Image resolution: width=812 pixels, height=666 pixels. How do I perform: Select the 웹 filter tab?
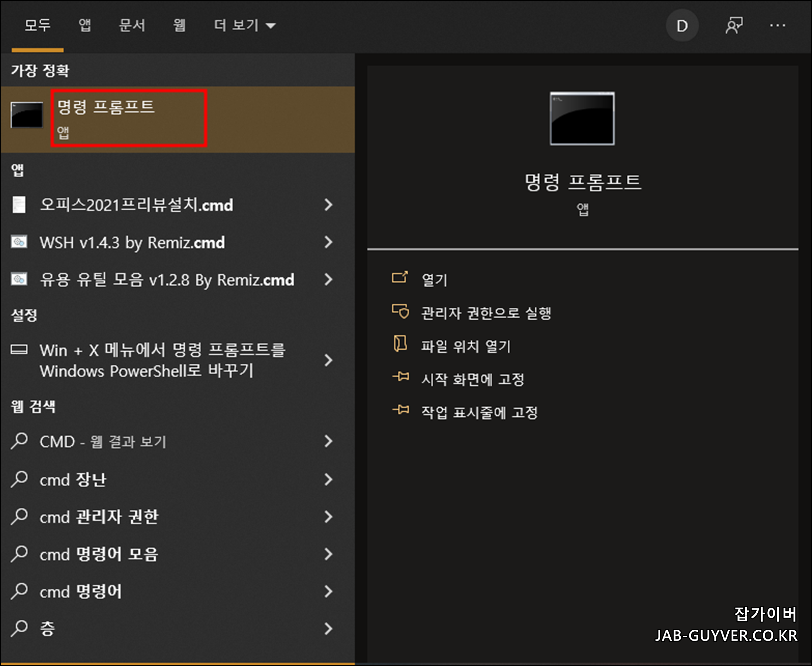pos(179,26)
